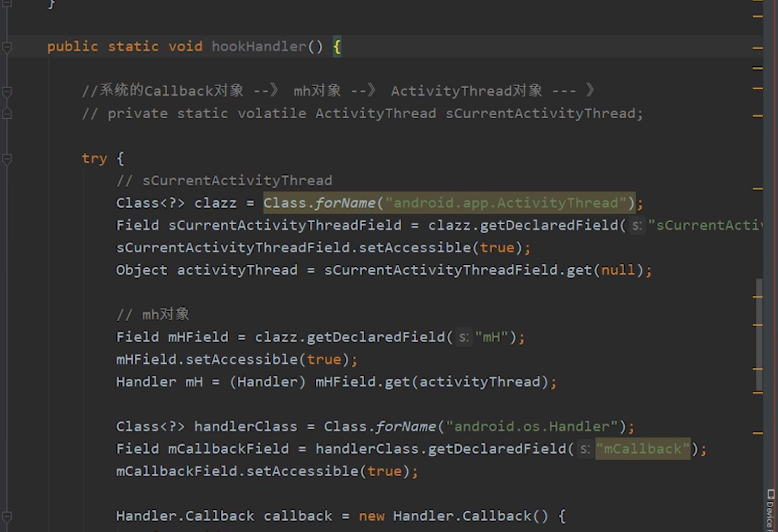The height and width of the screenshot is (532, 778).
Task: Click the vertical editor scrollbar thumb
Action: click(x=759, y=335)
